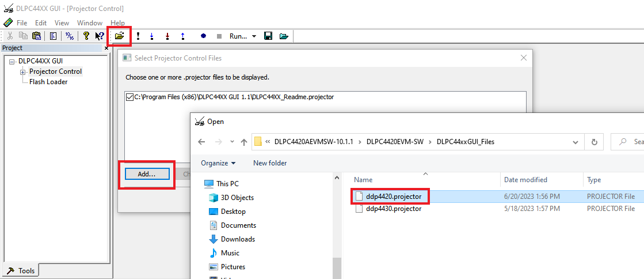
Task: Select This PC in navigation pane
Action: 227,183
